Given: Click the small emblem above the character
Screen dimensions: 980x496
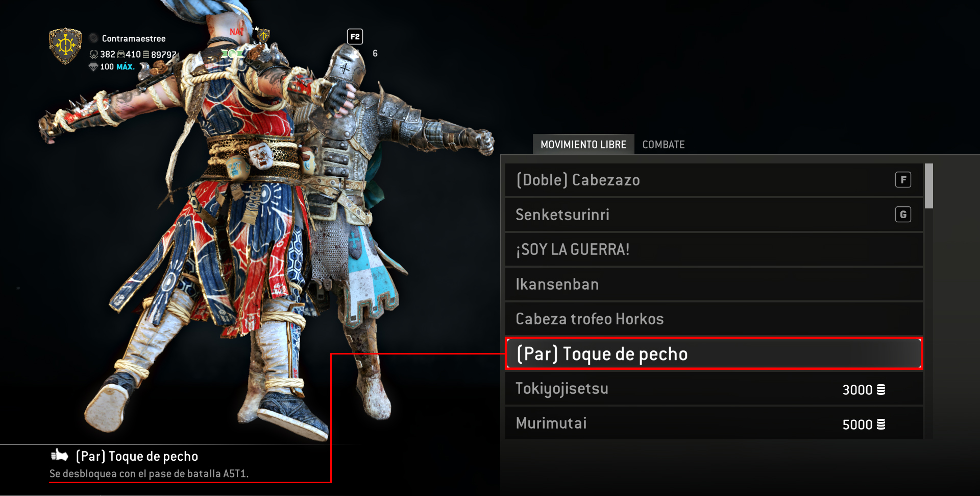Looking at the screenshot, I should (263, 35).
